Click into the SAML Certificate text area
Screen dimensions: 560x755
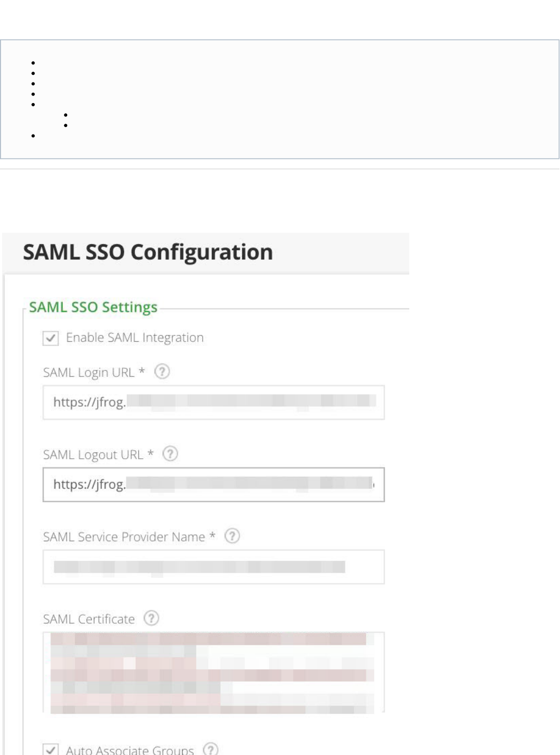pos(214,672)
